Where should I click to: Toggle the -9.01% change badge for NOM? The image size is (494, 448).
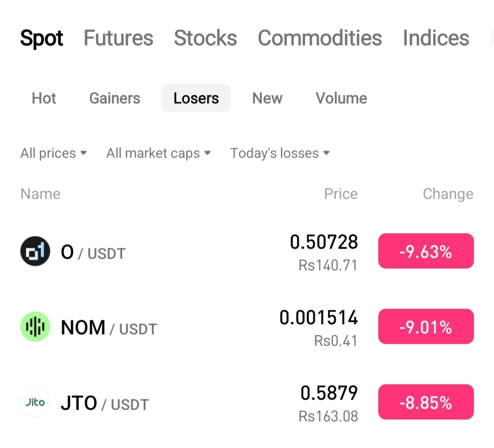click(426, 326)
